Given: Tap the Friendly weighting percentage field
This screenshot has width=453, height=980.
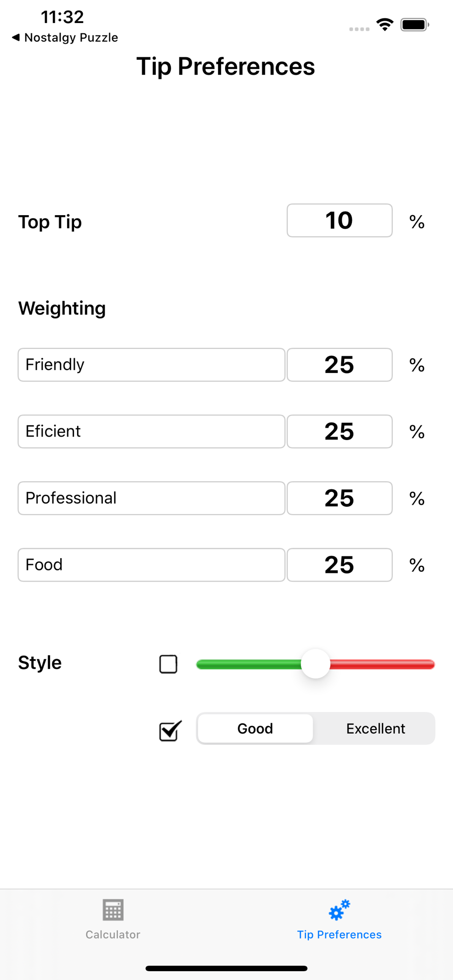Looking at the screenshot, I should (339, 365).
